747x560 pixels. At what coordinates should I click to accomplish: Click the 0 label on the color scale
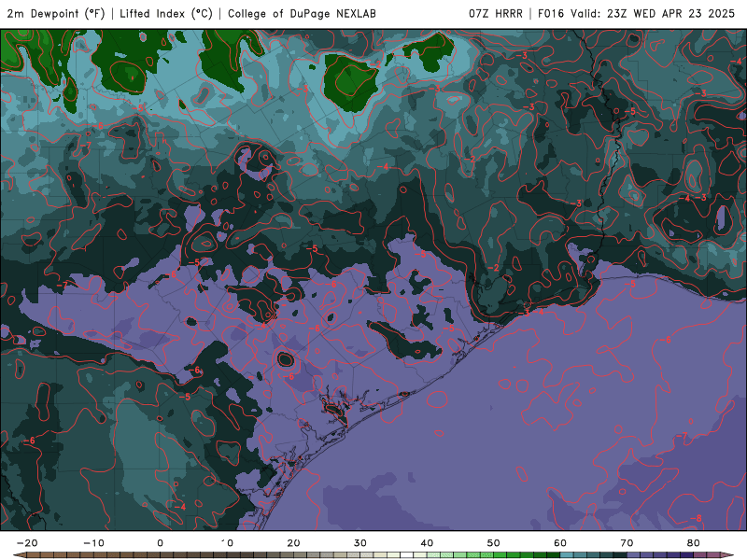(x=160, y=543)
